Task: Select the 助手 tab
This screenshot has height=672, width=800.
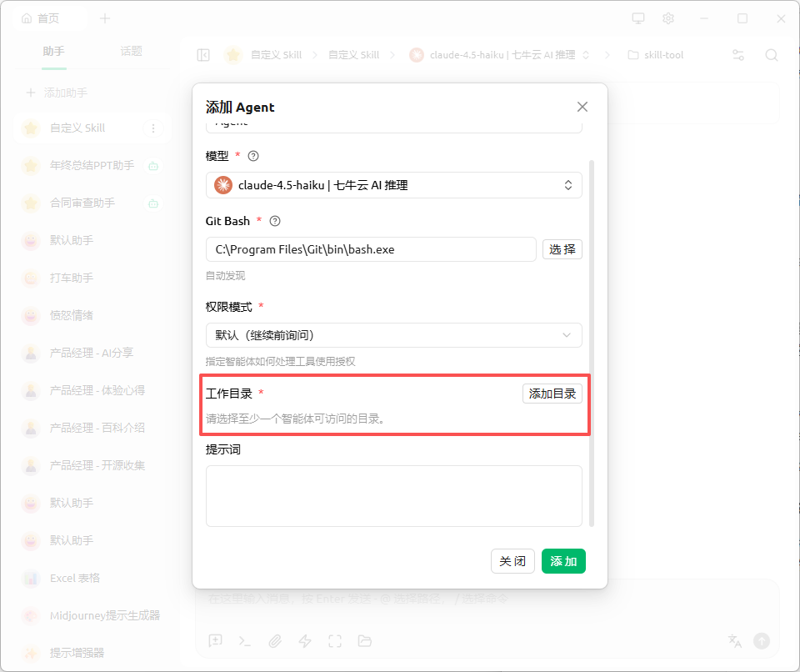Action: [x=53, y=51]
